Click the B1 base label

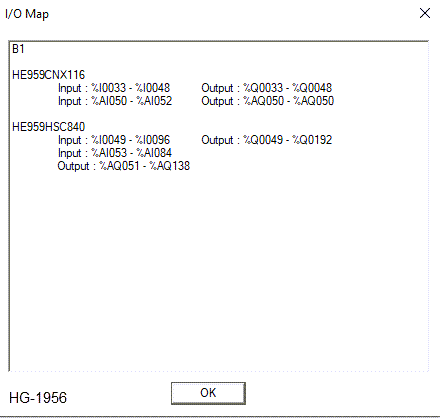pyautogui.click(x=18, y=49)
